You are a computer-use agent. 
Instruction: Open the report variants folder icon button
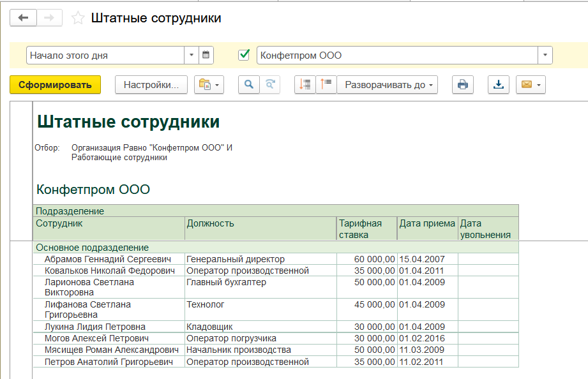tap(209, 85)
